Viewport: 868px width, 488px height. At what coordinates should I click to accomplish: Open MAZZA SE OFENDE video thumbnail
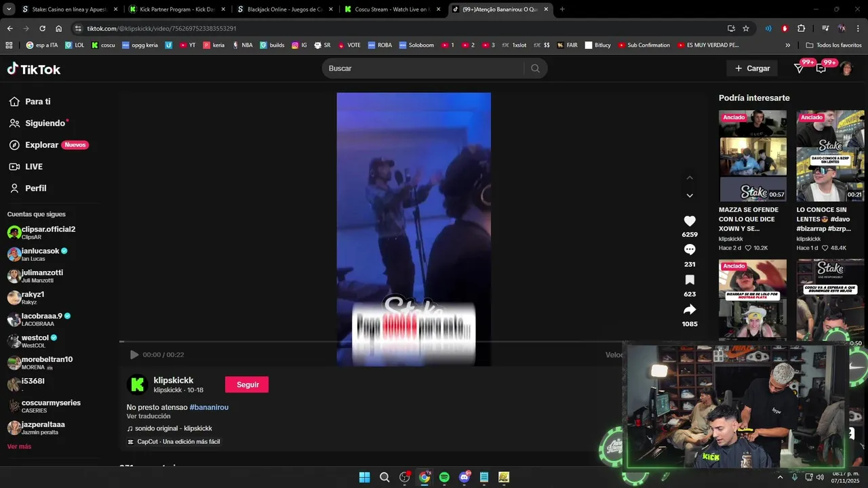(753, 156)
